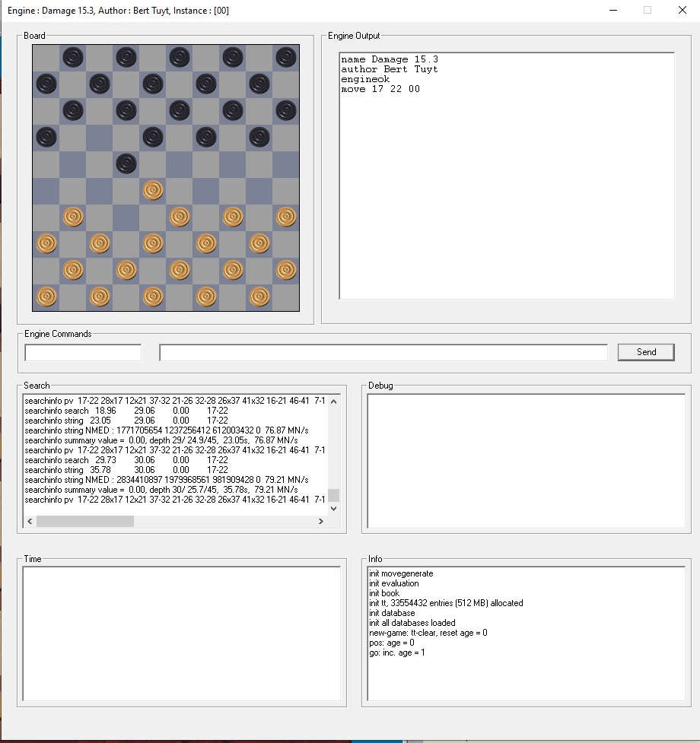Click the Search panel's horizontal scrollbar thumb
The image size is (700, 743).
(x=84, y=522)
